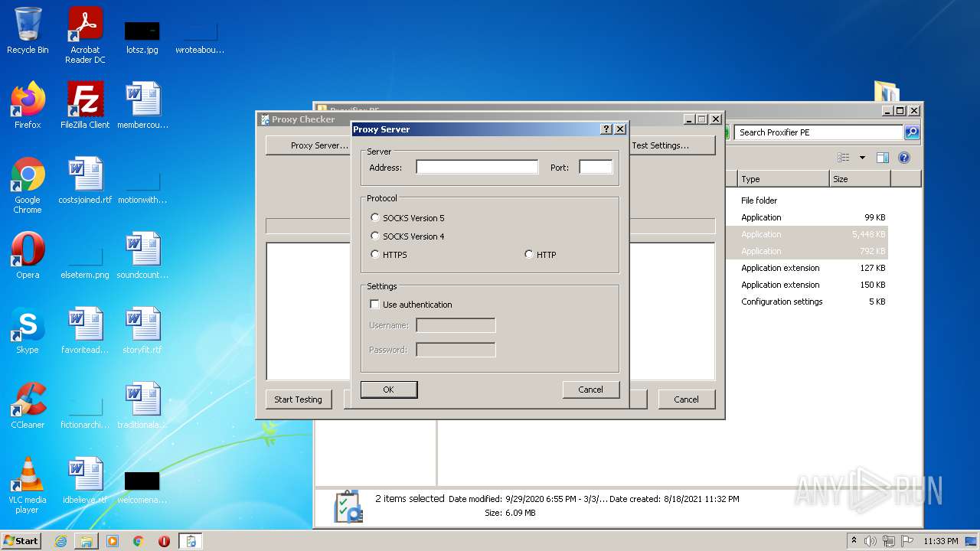Click the Proxy Server dialog help button
Screen dimensions: 980x551
pos(606,129)
